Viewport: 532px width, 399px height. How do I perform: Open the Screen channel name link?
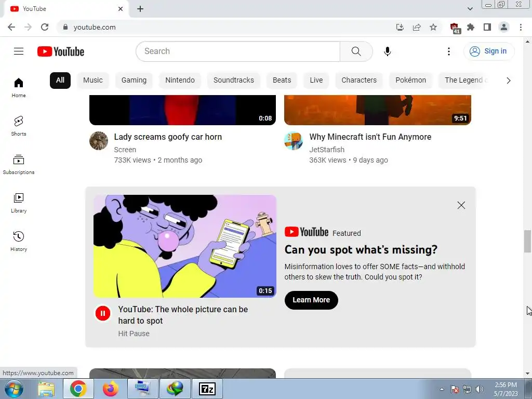(125, 150)
